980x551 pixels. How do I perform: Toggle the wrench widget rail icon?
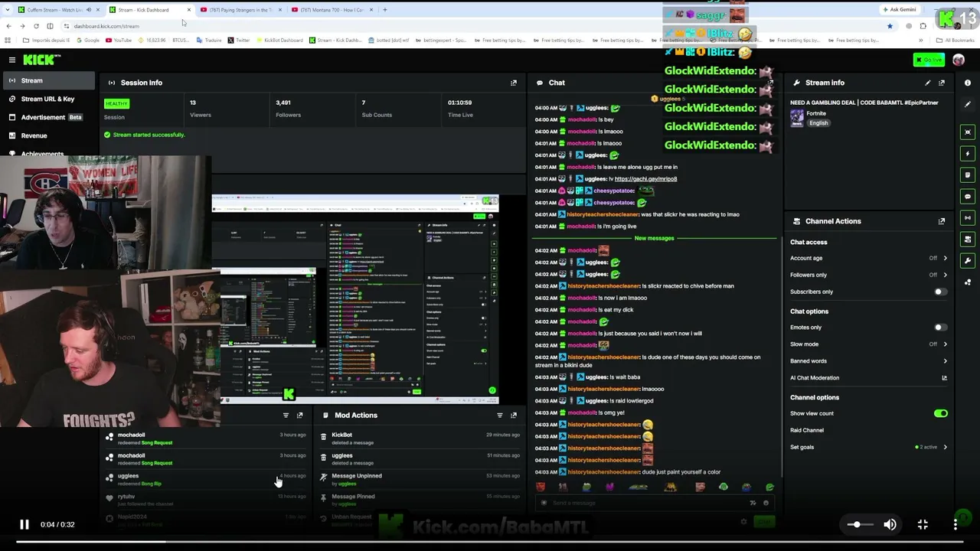pos(968,261)
